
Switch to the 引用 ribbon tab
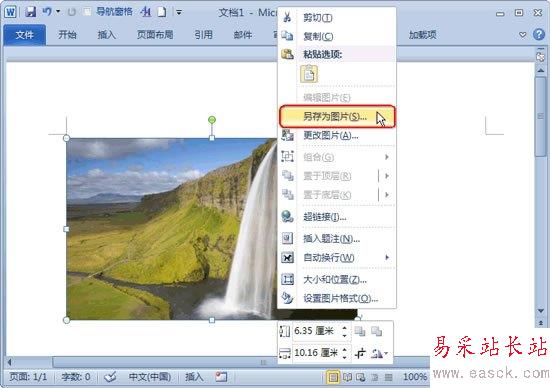tap(203, 35)
